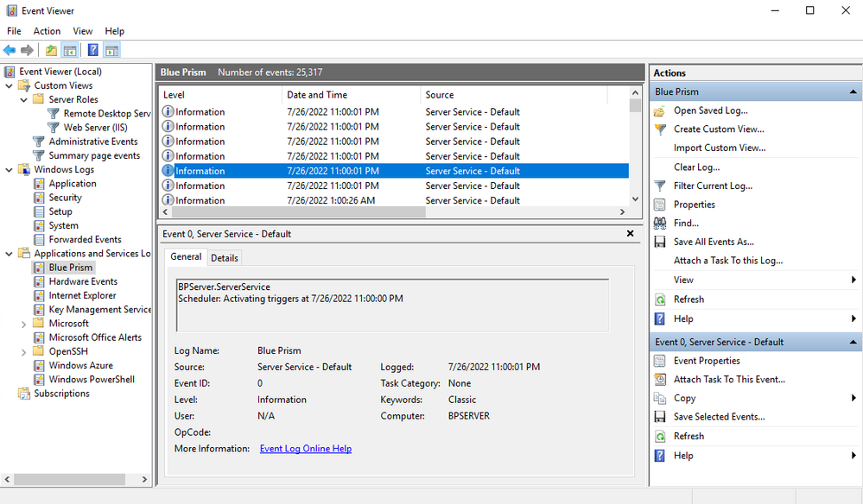Expand the Microsoft folder node
Viewport: 863px width, 504px height.
pyautogui.click(x=24, y=324)
